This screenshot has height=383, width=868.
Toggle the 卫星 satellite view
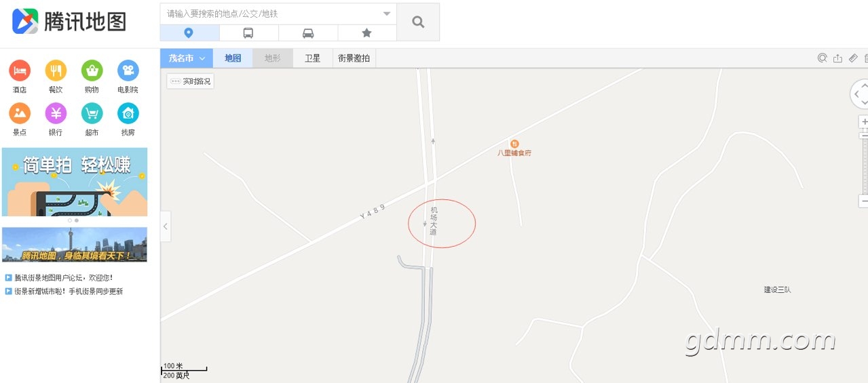[312, 58]
